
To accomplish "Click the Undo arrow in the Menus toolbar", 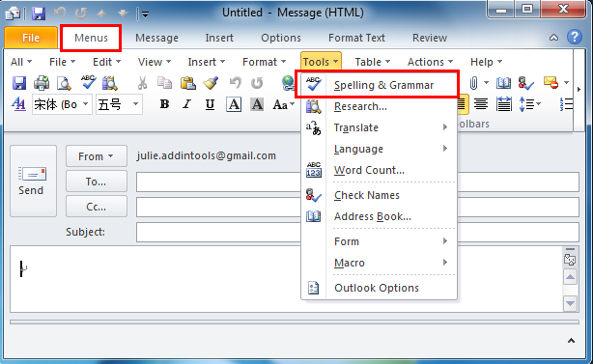I will (236, 83).
